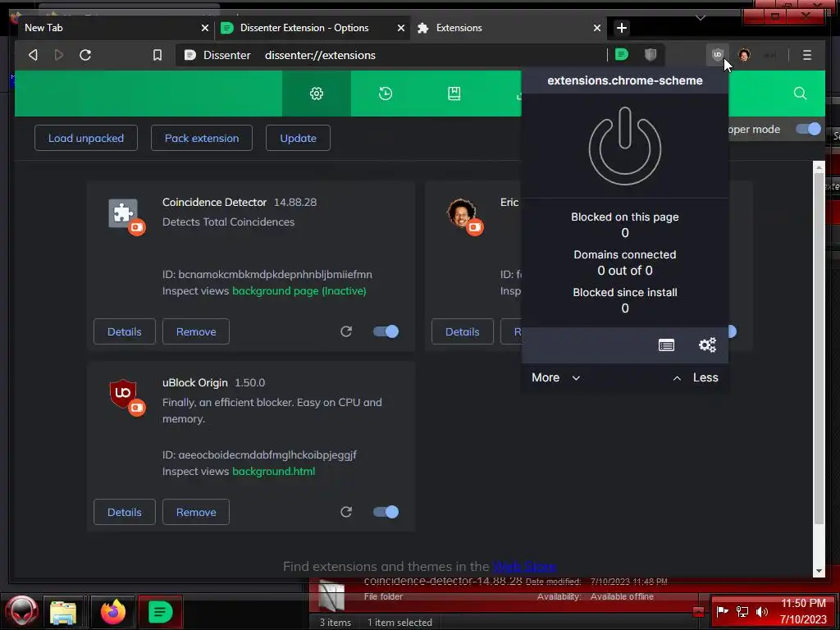840x630 pixels.
Task: Open background page (Inactive) link
Action: (x=299, y=291)
